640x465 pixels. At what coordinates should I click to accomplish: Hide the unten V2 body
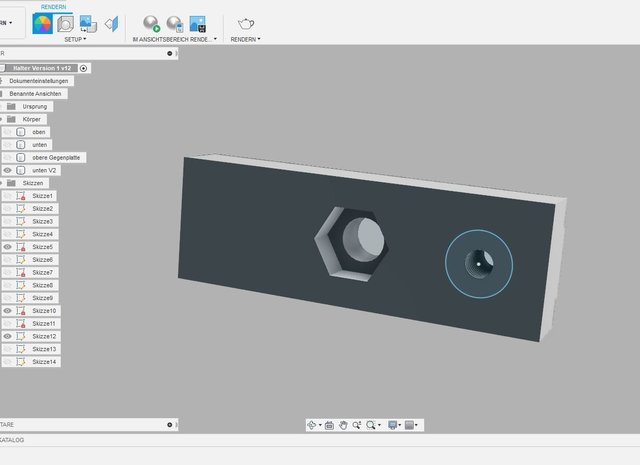[8, 170]
